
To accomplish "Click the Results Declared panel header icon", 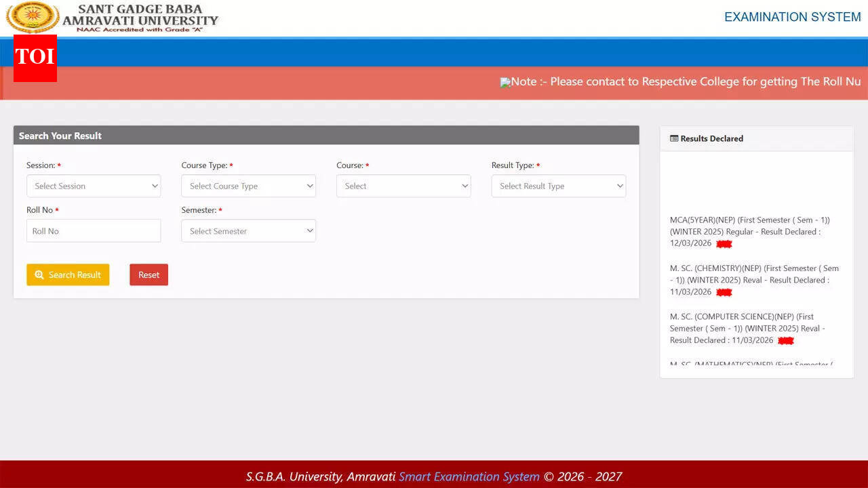I will (674, 138).
